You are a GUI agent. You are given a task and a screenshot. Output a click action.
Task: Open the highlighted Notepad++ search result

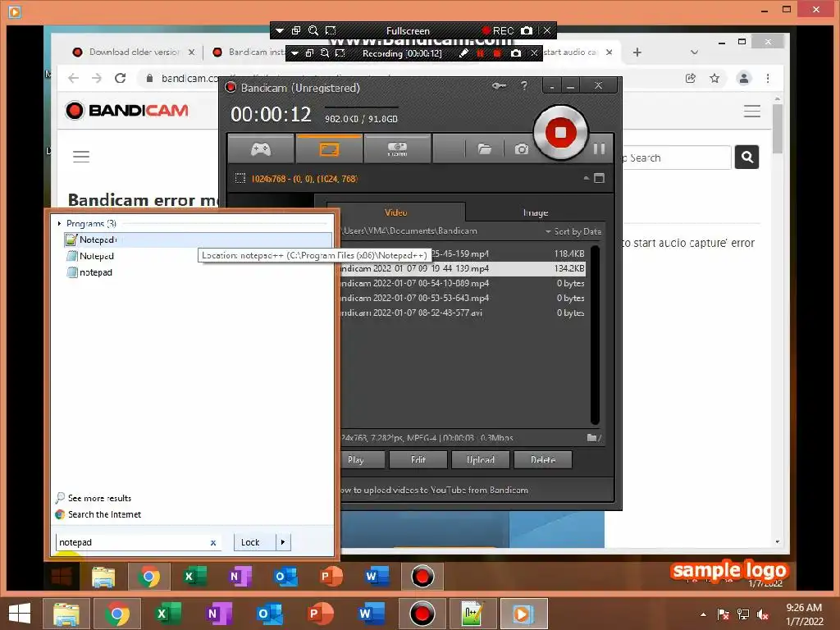(x=198, y=240)
